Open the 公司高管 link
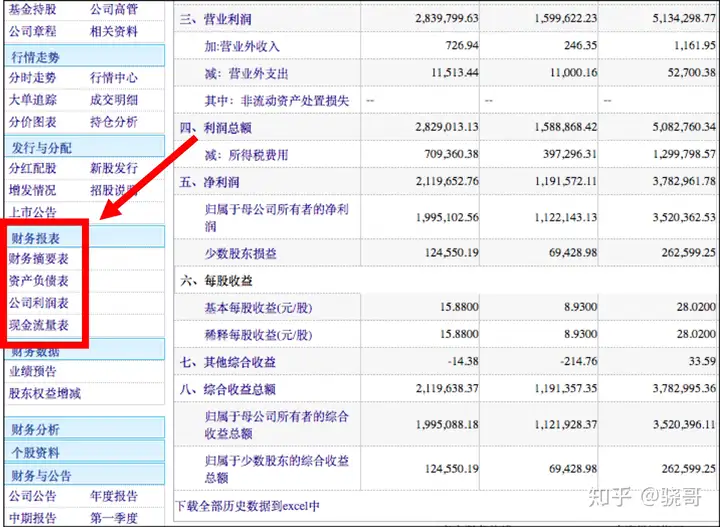Screen dimensions: 720x527 click(x=114, y=9)
